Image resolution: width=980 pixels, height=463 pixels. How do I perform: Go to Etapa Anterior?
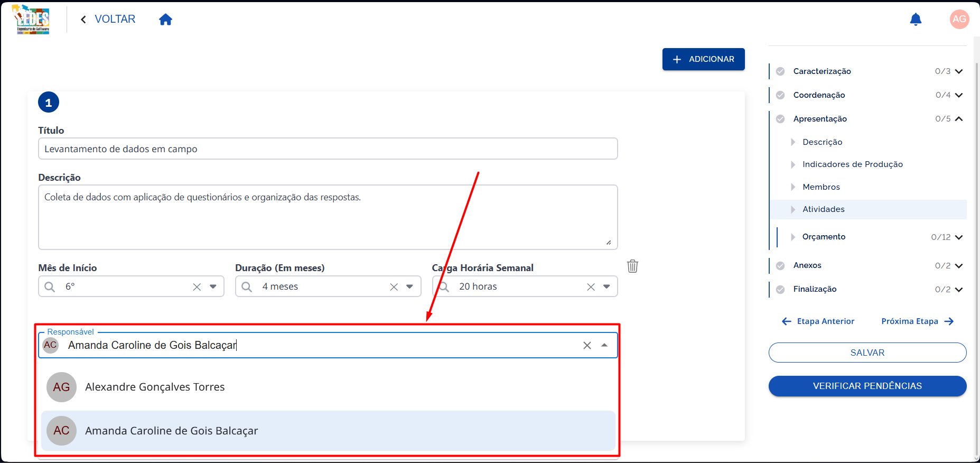818,321
